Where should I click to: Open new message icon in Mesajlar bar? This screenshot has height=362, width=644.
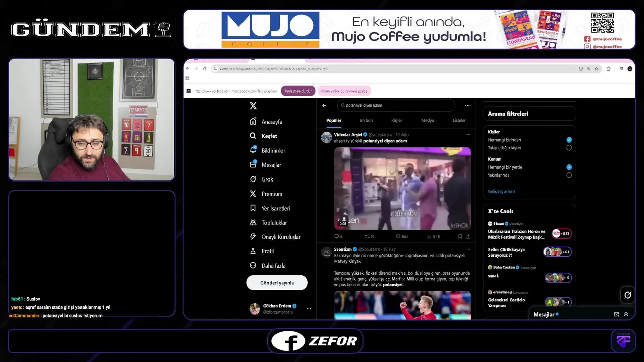tap(616, 314)
